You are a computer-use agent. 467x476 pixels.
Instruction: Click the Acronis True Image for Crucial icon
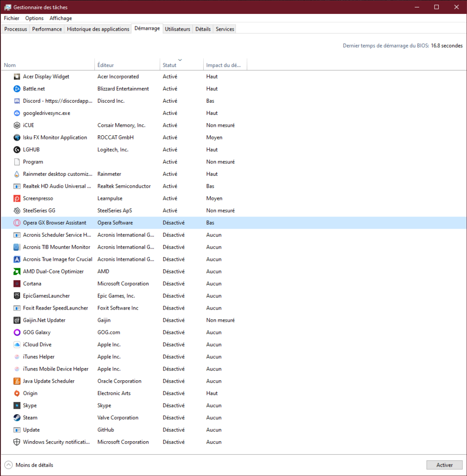17,259
